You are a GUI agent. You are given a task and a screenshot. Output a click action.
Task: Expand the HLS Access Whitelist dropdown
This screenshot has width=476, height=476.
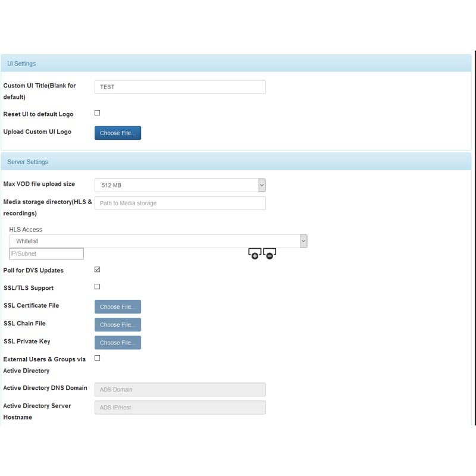pyautogui.click(x=158, y=241)
